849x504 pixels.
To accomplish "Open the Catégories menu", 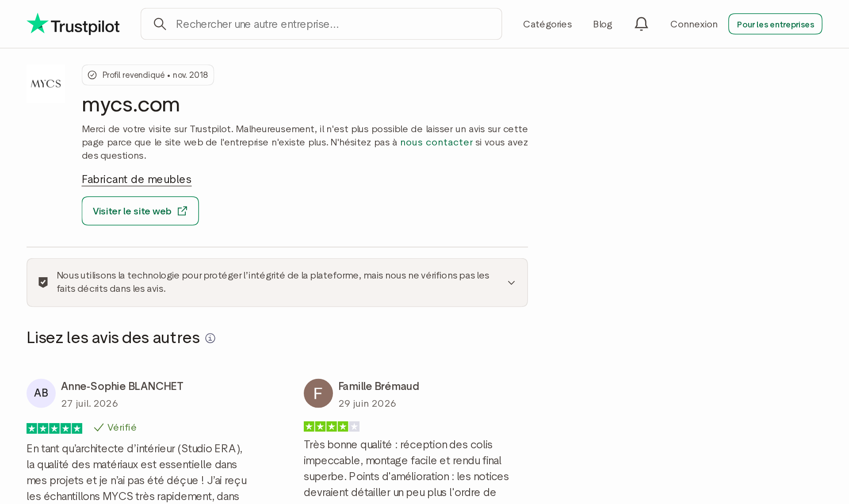I will 547,24.
